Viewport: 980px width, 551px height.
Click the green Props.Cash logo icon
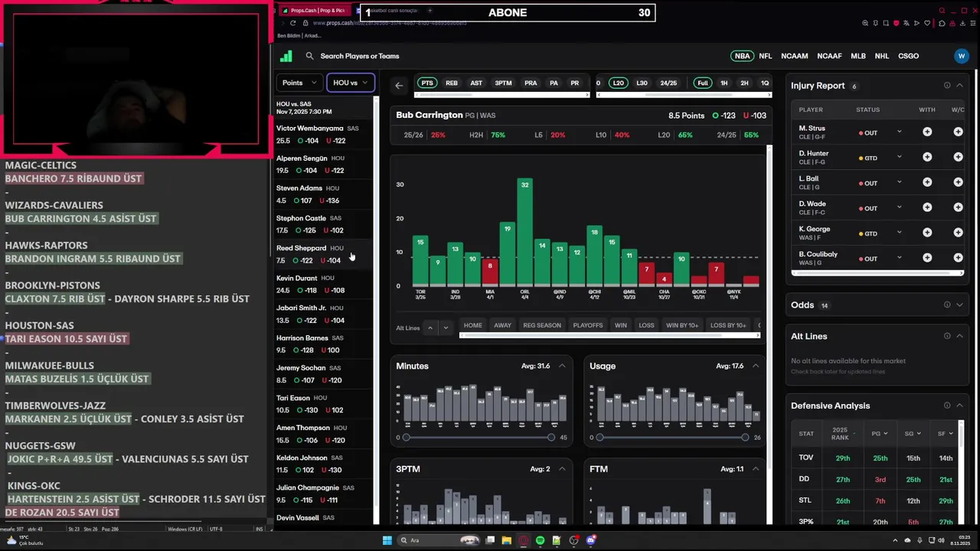pos(286,56)
